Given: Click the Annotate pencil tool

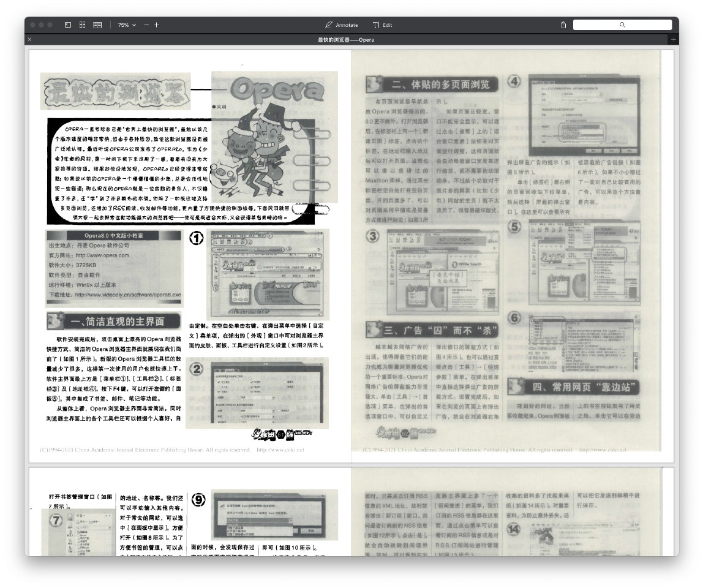Looking at the screenshot, I should click(342, 25).
